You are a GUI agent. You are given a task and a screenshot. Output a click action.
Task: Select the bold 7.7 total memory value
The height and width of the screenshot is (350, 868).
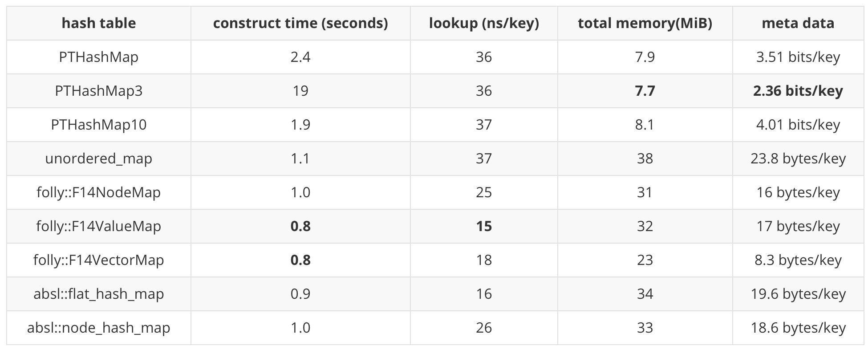tap(645, 91)
